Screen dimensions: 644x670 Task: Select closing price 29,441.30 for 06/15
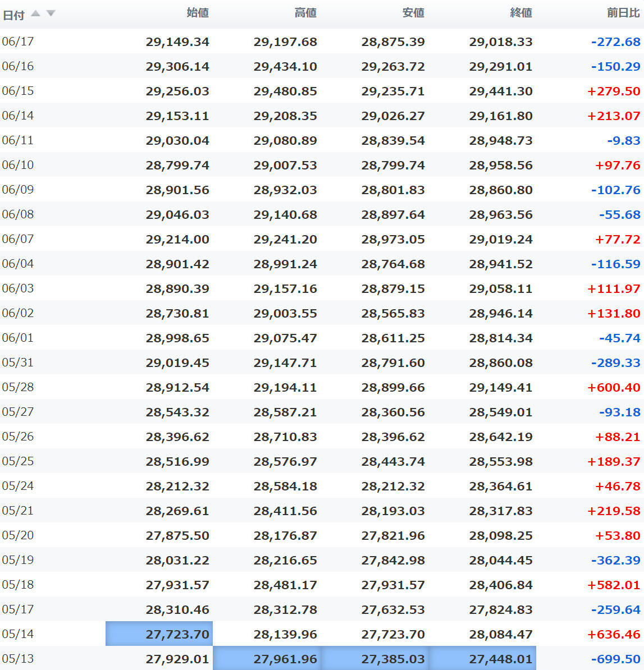pyautogui.click(x=501, y=91)
